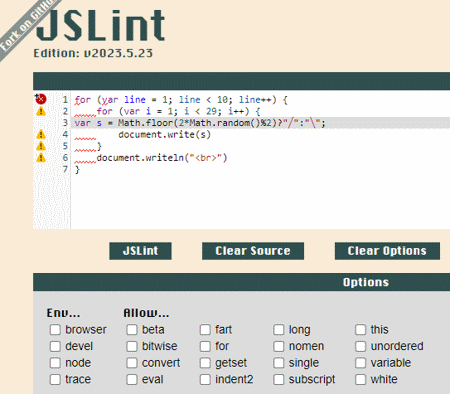
Task: Click the warning icon on line 2
Action: click(41, 111)
